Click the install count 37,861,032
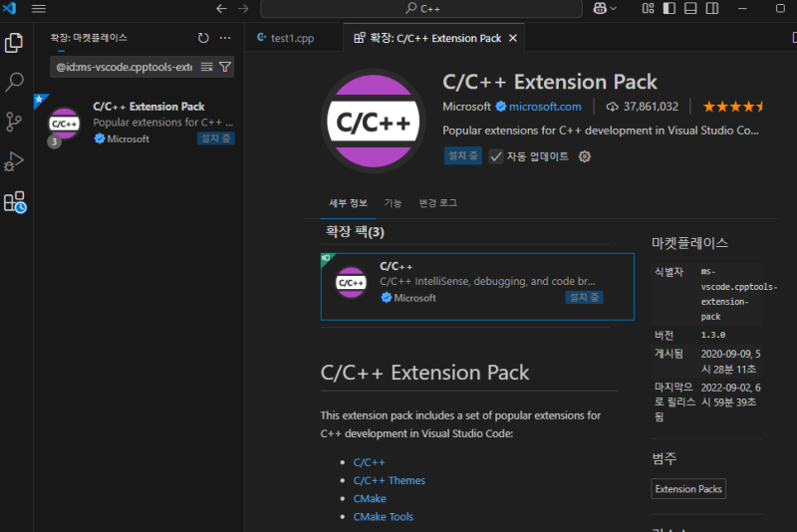 (x=643, y=107)
